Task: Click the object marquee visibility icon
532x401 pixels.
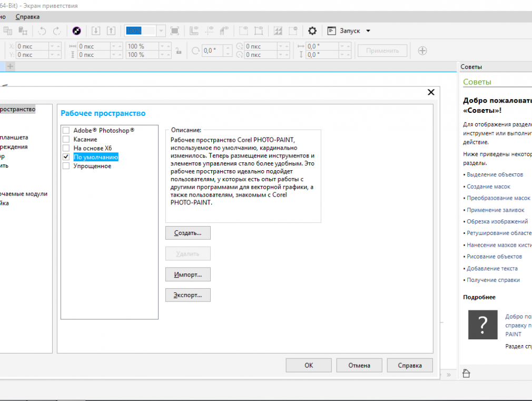Action: (x=259, y=31)
